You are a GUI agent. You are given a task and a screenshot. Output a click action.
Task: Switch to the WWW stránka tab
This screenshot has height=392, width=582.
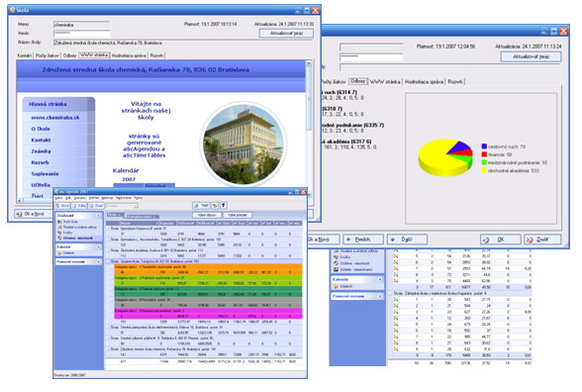(94, 55)
